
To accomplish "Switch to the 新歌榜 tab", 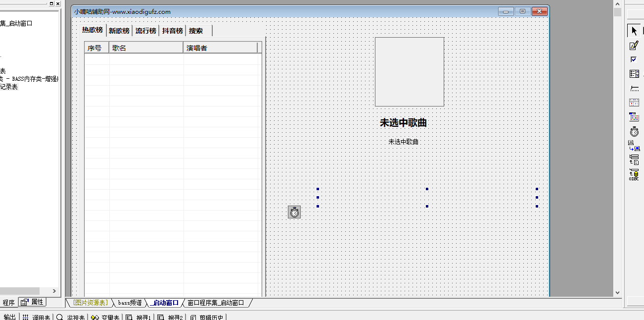I will coord(119,31).
